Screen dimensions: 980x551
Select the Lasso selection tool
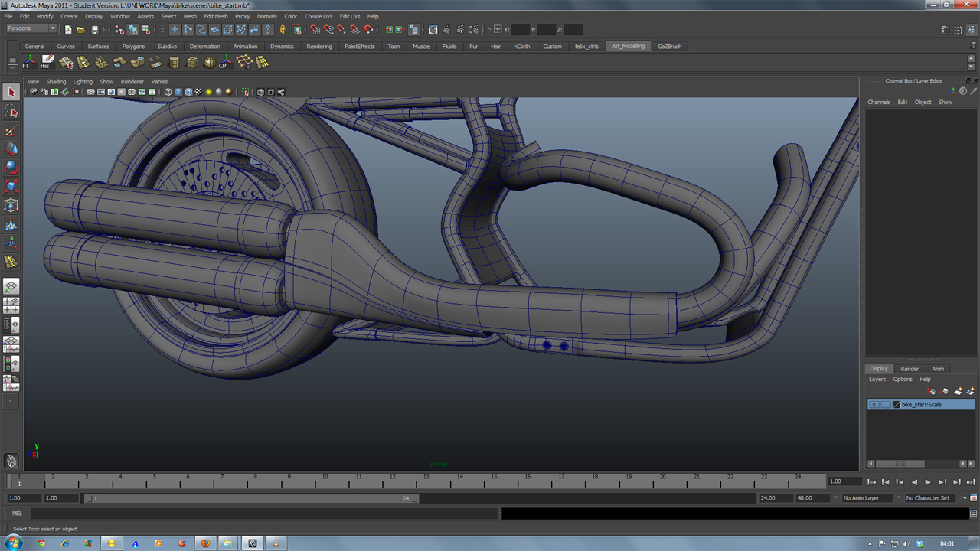[11, 111]
